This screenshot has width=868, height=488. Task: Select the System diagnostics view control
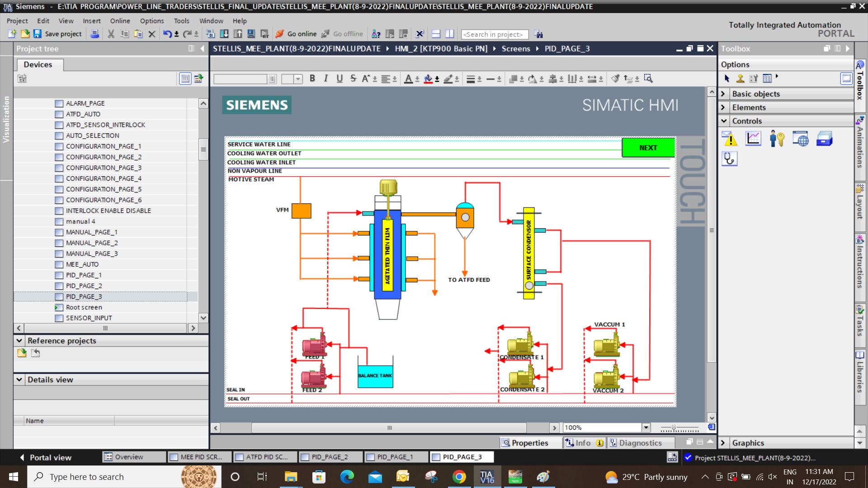(x=730, y=159)
